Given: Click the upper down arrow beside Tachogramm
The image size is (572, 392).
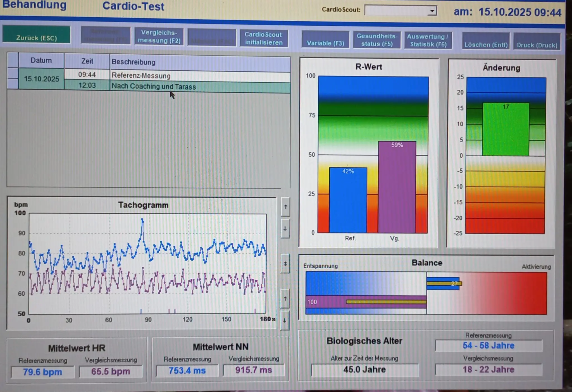Looking at the screenshot, I should 285,229.
